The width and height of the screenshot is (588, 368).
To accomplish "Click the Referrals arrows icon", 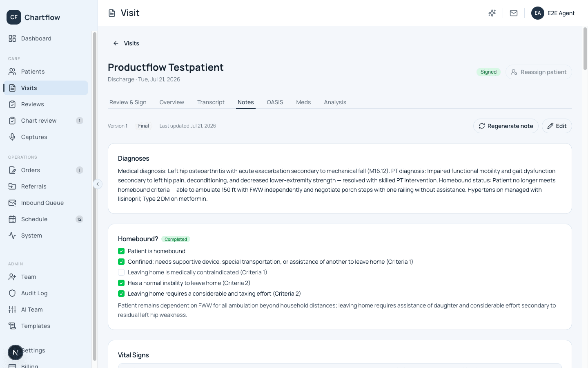I will coord(12,186).
